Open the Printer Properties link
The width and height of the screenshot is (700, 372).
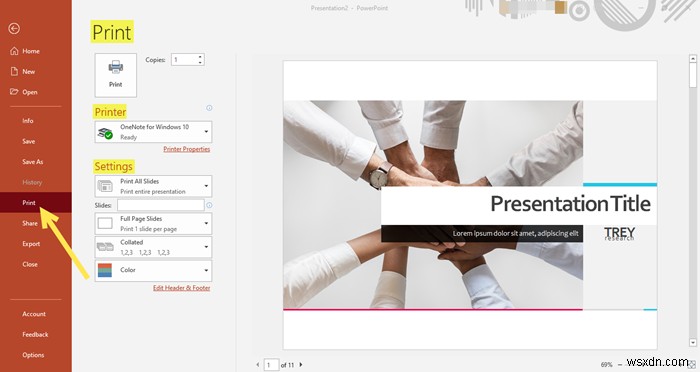pyautogui.click(x=187, y=149)
